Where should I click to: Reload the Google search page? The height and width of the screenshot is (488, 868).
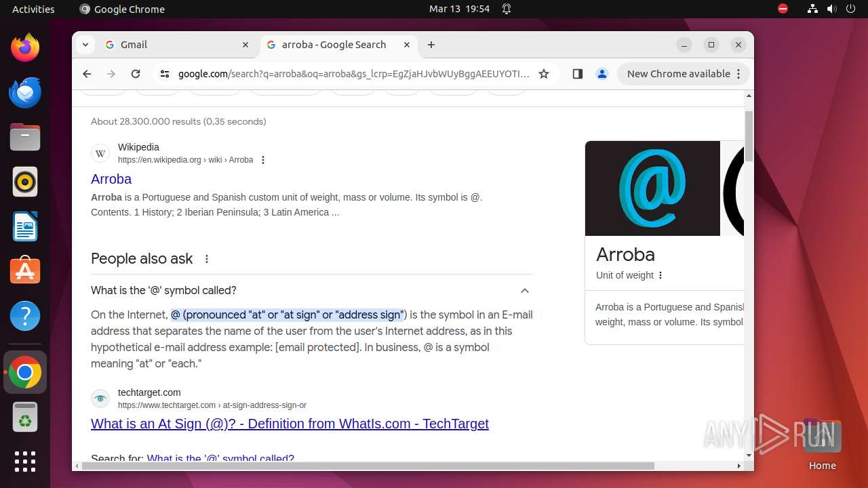136,74
